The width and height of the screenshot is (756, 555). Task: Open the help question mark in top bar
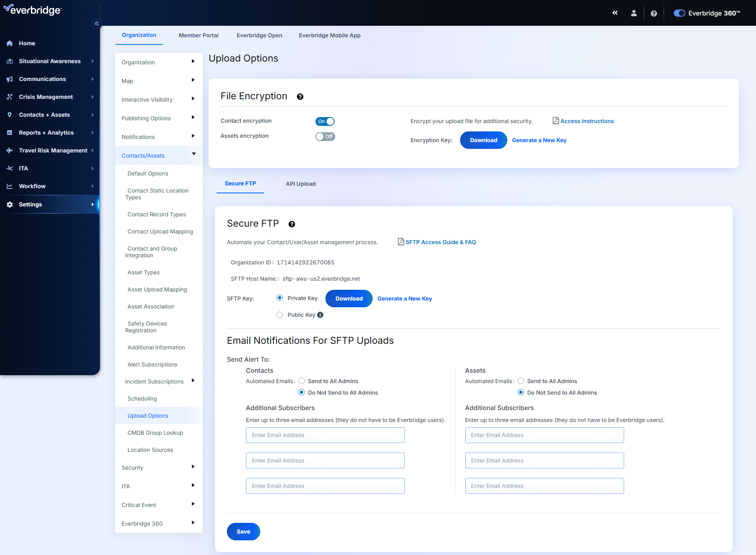(x=654, y=13)
